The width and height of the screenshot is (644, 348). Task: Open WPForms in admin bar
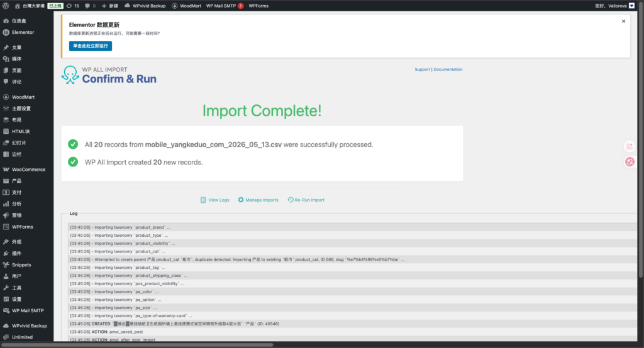coord(258,6)
